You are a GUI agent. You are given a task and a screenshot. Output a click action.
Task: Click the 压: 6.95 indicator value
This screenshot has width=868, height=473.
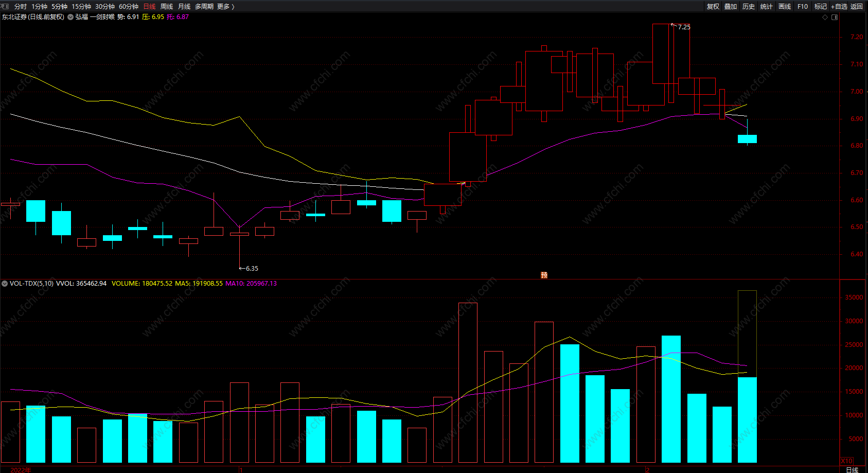click(x=153, y=17)
